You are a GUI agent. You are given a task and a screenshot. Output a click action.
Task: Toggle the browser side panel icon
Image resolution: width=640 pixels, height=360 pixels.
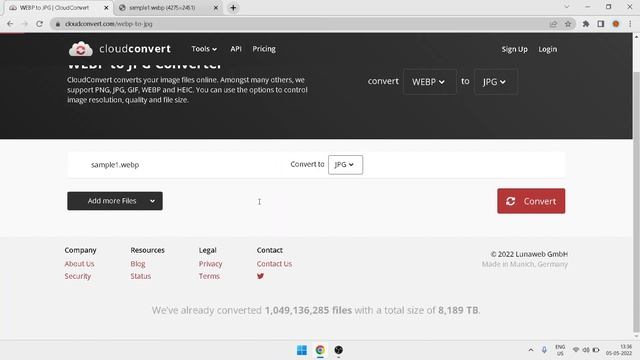600,24
